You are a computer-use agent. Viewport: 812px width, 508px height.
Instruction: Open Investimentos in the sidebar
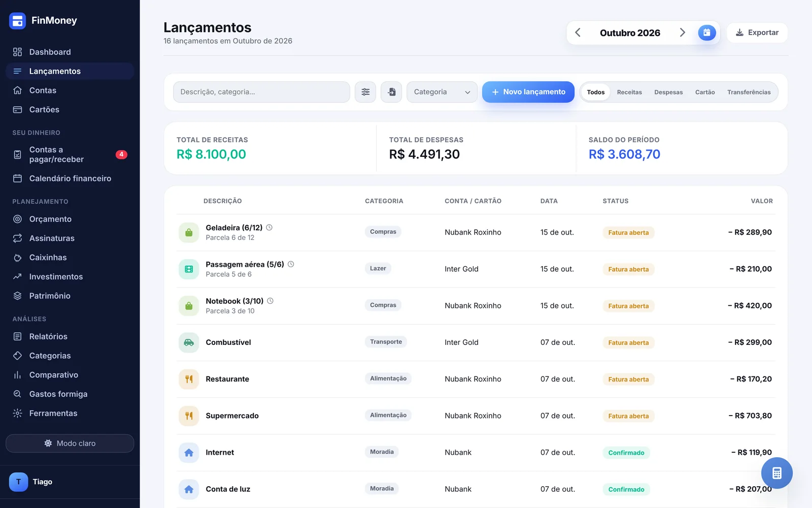coord(70,277)
